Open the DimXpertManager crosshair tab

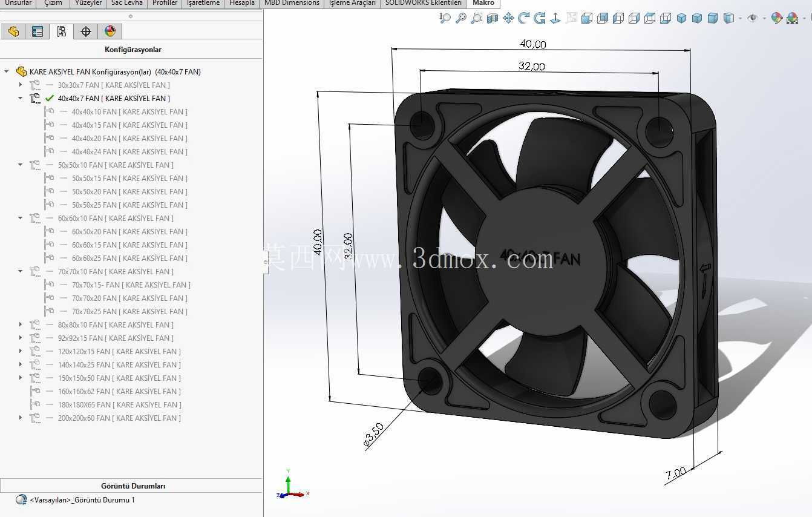pyautogui.click(x=86, y=31)
